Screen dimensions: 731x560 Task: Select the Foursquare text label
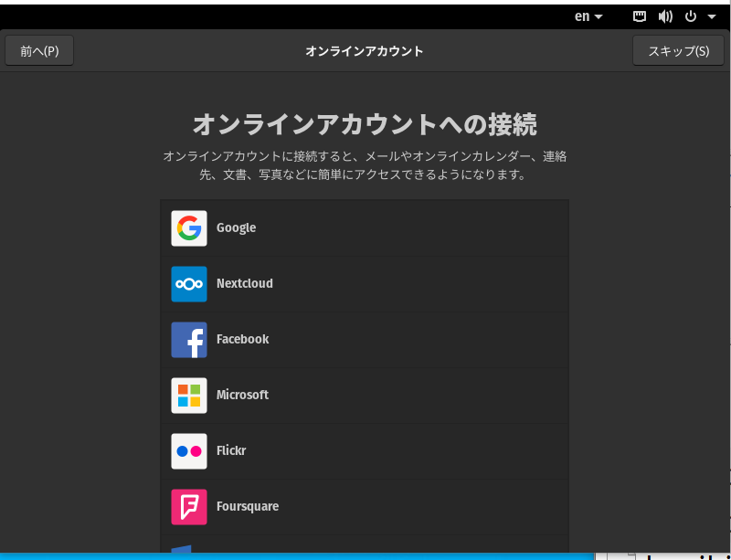click(x=248, y=506)
